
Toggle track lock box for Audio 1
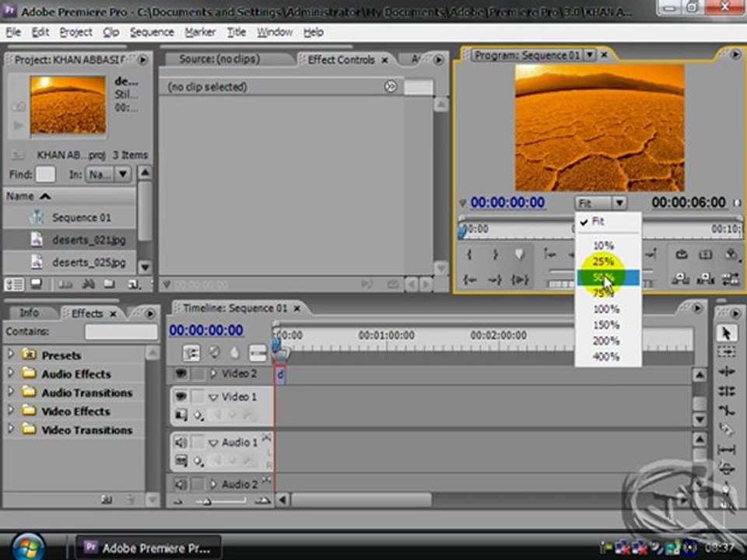pos(198,443)
